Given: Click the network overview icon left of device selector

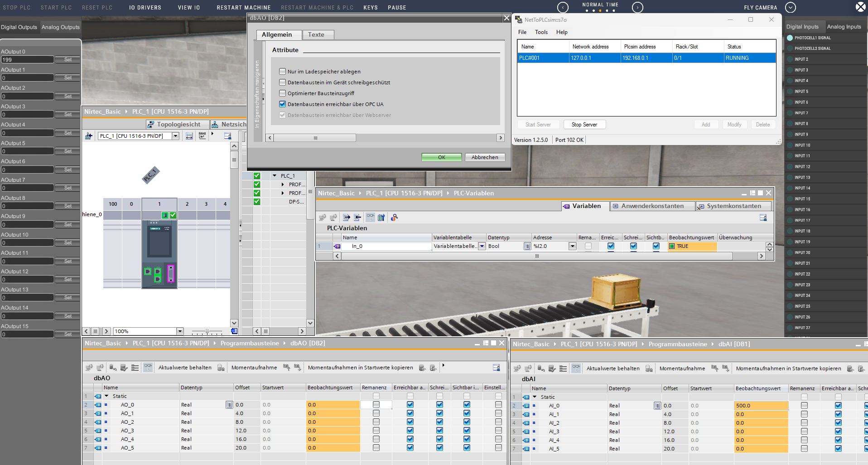Looking at the screenshot, I should click(89, 136).
